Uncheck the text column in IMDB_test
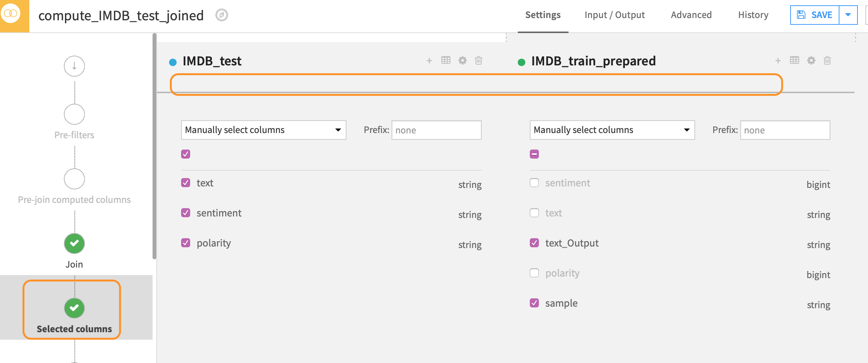This screenshot has width=868, height=363. (185, 183)
